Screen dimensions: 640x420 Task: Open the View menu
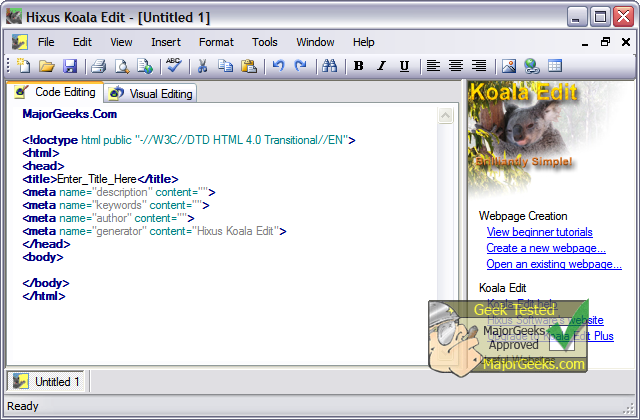point(121,42)
